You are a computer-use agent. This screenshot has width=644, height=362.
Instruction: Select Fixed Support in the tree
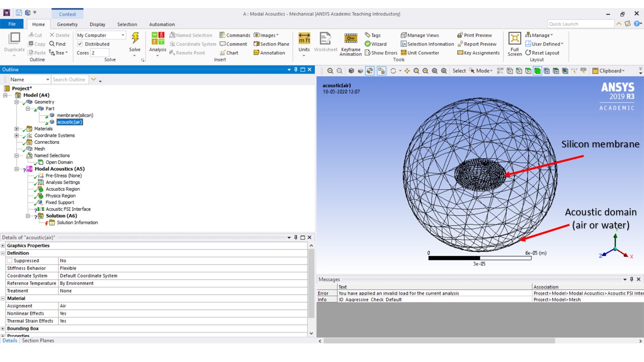pos(59,203)
